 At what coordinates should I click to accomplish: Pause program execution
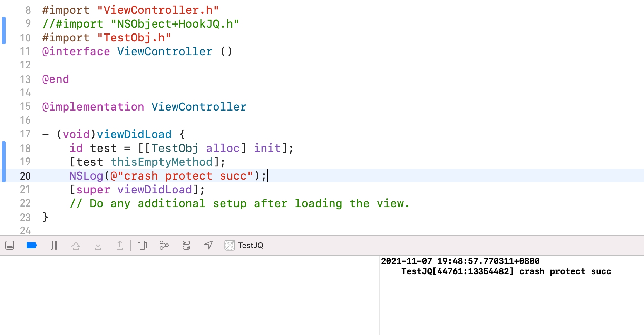tap(54, 246)
